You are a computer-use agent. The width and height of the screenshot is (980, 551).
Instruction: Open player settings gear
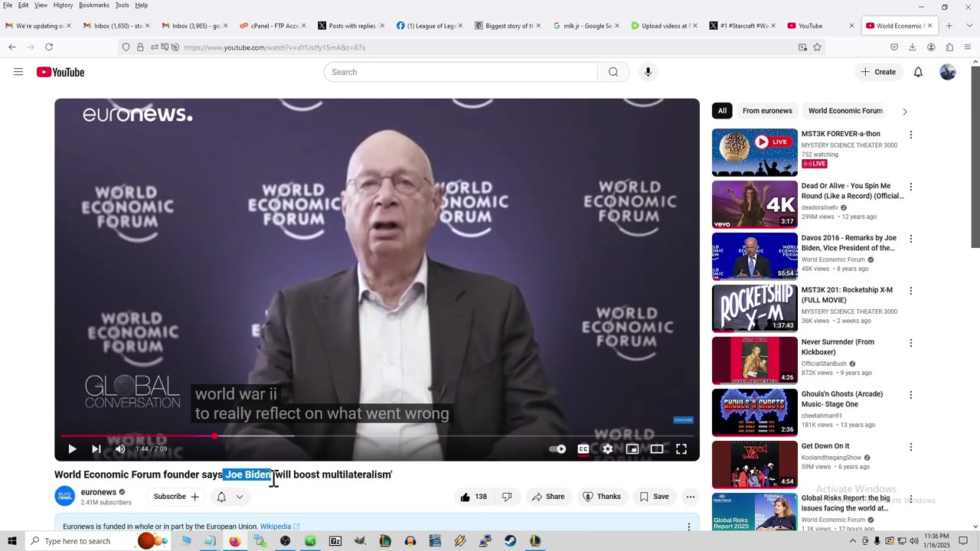coord(608,449)
